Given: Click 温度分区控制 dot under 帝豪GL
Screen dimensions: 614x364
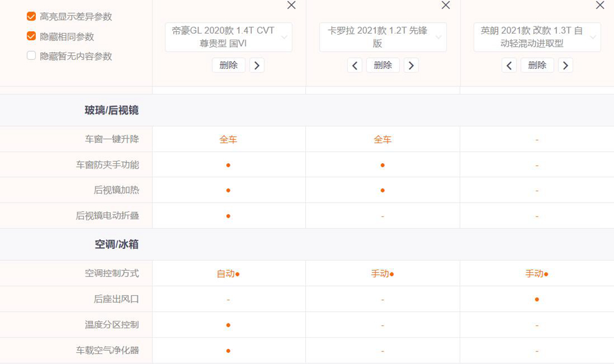Looking at the screenshot, I should [228, 325].
